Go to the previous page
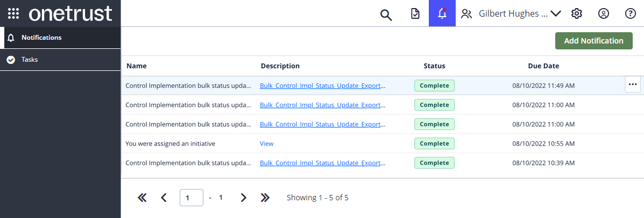Screen dimensions: 644x218 pos(164,198)
